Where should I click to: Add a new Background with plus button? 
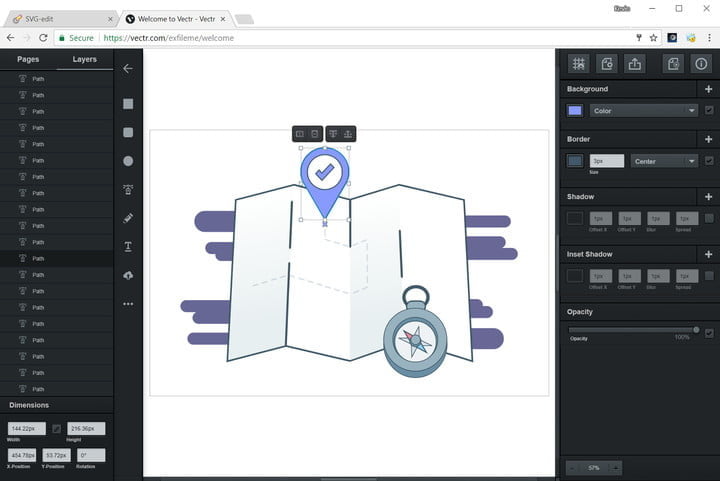[709, 89]
